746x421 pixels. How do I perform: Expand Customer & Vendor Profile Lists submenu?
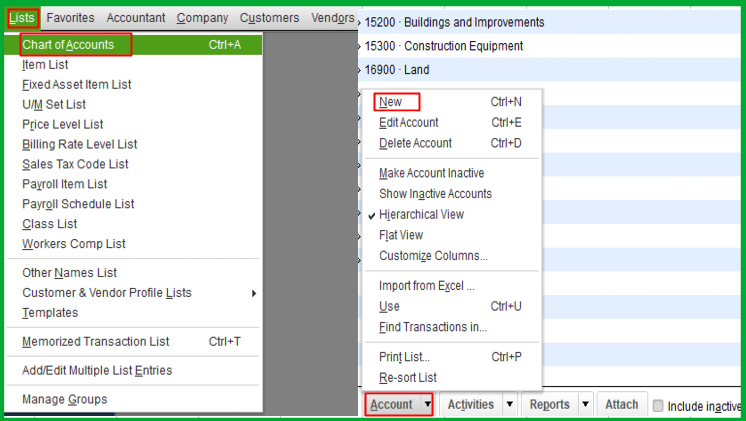[x=133, y=293]
